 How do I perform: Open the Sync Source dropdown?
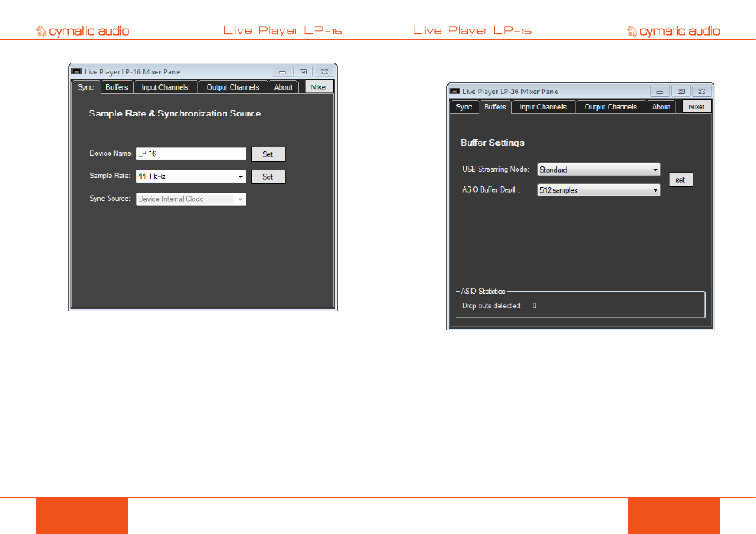coord(191,199)
